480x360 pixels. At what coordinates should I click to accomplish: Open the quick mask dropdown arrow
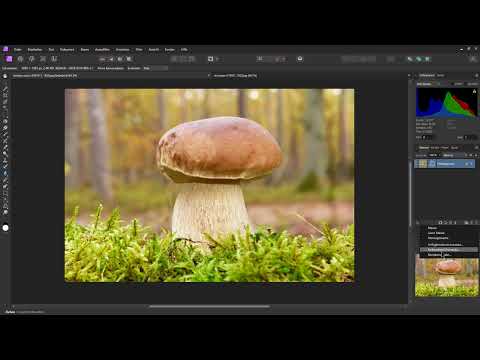click(217, 59)
